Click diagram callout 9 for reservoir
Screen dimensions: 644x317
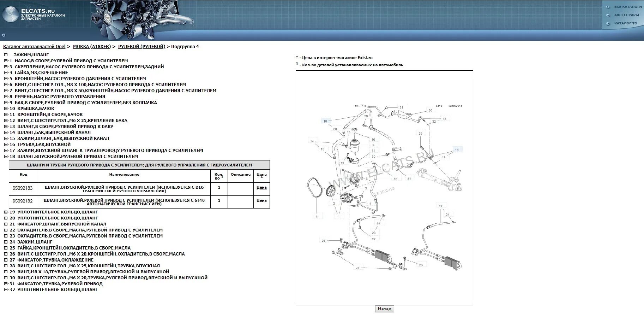coord(373,145)
